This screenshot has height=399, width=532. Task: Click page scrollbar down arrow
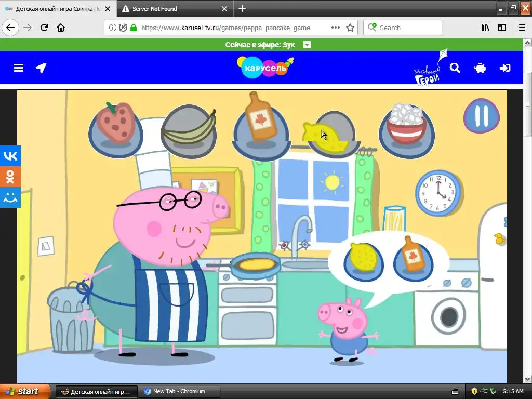click(528, 379)
